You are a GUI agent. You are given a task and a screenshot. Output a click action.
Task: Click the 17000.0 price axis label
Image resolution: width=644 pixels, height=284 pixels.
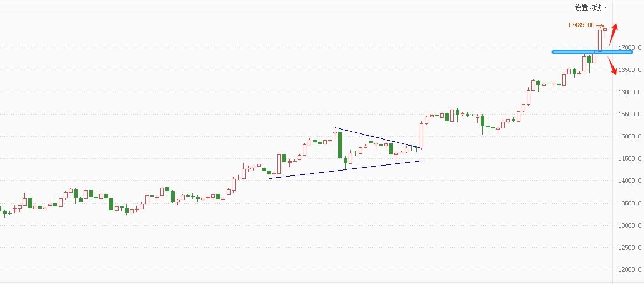(631, 48)
